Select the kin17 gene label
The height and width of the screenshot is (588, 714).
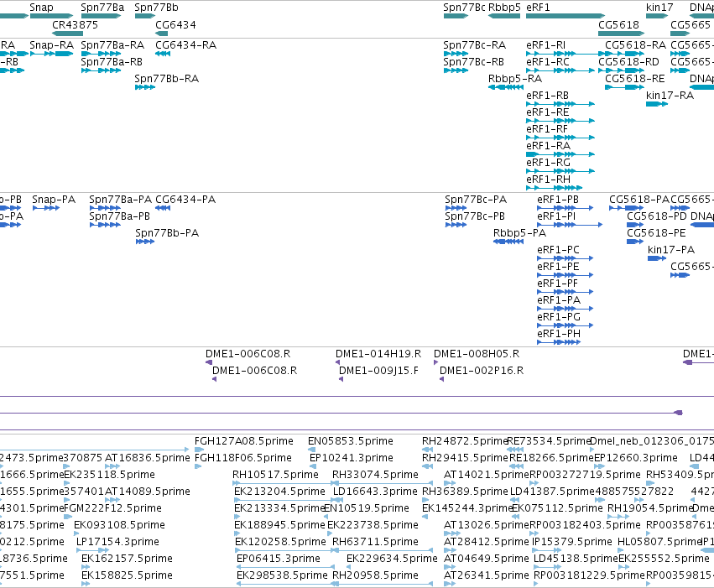(659, 8)
